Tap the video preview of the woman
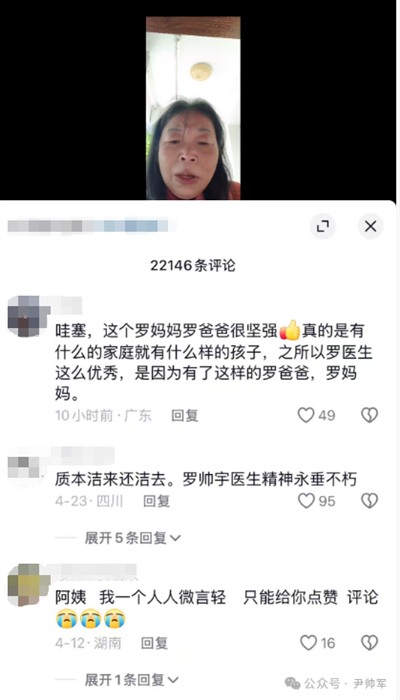This screenshot has height=700, width=400. tap(193, 108)
